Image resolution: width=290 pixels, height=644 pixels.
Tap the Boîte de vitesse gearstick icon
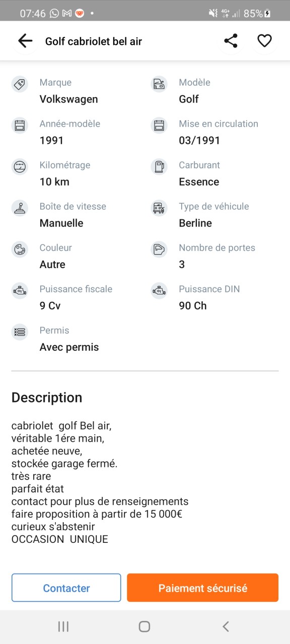click(x=20, y=208)
